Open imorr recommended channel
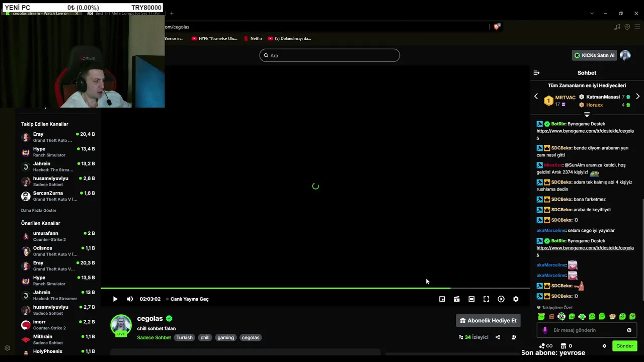 (58, 325)
